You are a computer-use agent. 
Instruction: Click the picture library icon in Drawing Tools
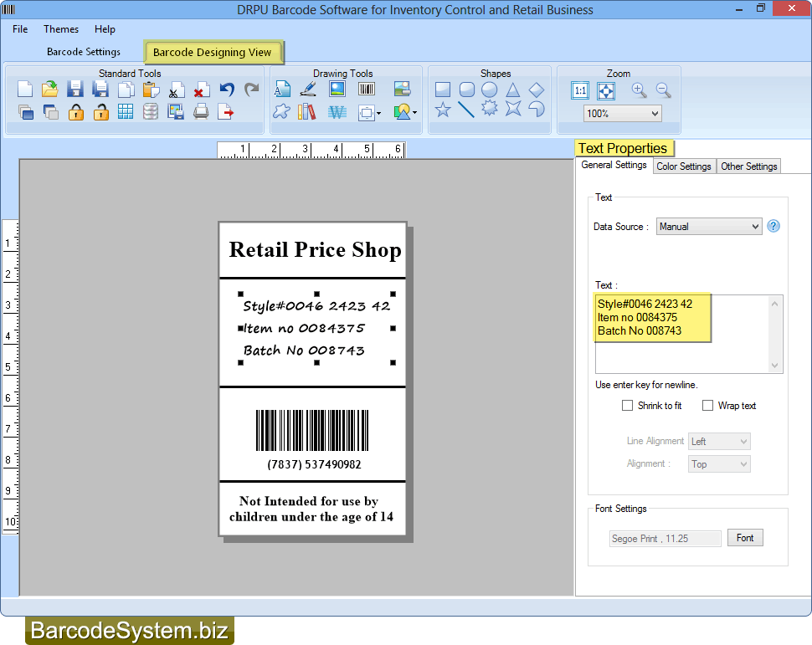pos(402,89)
